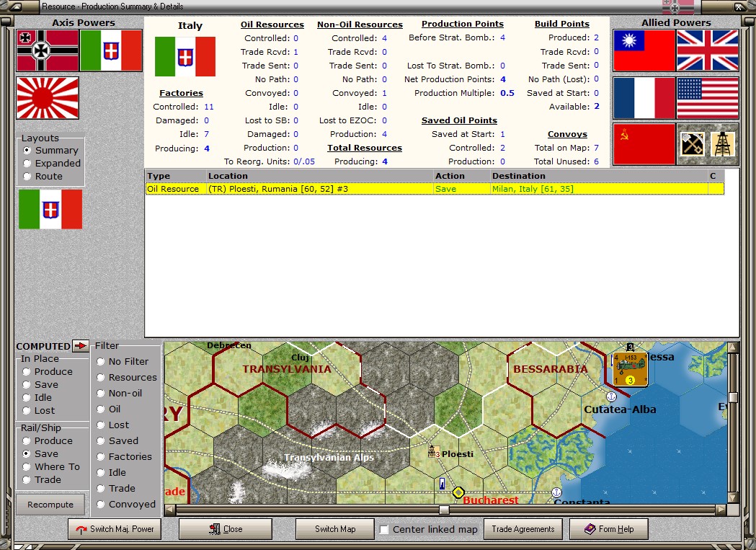
Task: Choose the Soviet Union red flag
Action: [x=644, y=144]
